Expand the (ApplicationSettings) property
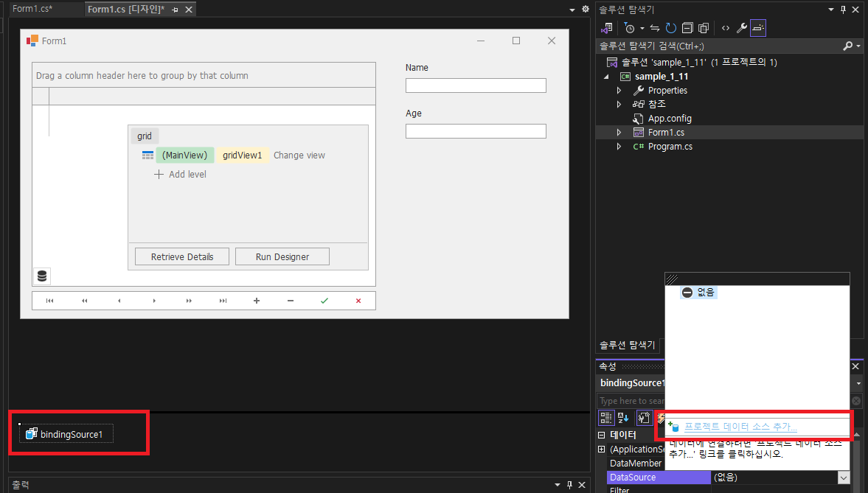The height and width of the screenshot is (493, 868). click(x=602, y=450)
